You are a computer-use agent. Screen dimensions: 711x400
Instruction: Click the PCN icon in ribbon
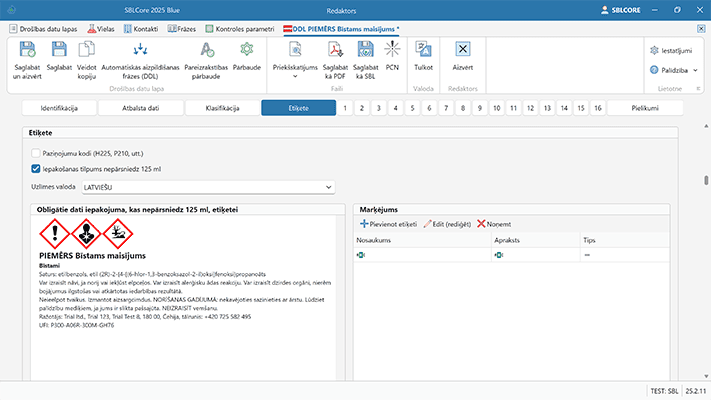pos(392,48)
